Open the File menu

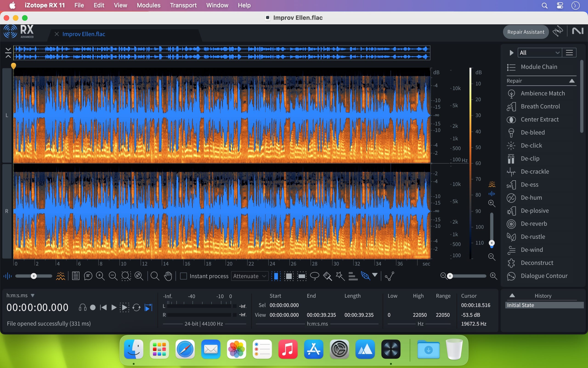pos(79,5)
